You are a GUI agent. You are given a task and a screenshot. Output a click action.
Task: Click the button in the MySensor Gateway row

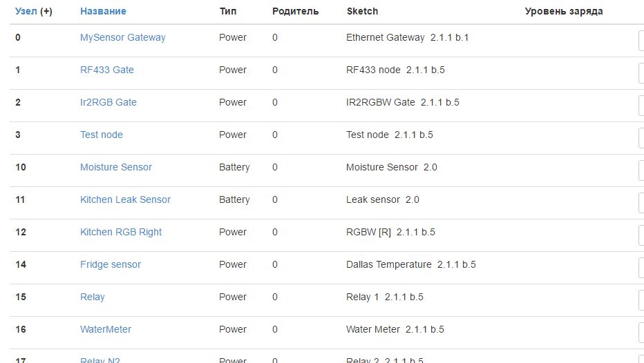pos(641,41)
